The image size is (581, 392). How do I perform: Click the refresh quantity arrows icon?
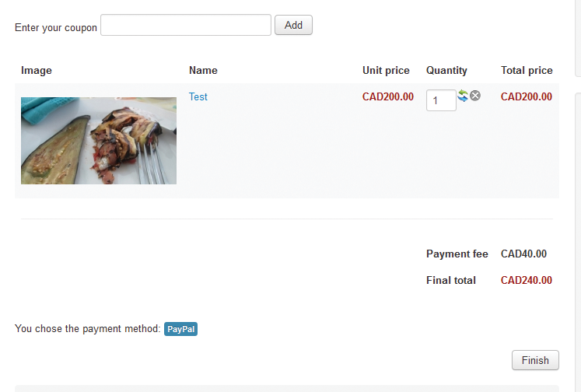coord(463,96)
